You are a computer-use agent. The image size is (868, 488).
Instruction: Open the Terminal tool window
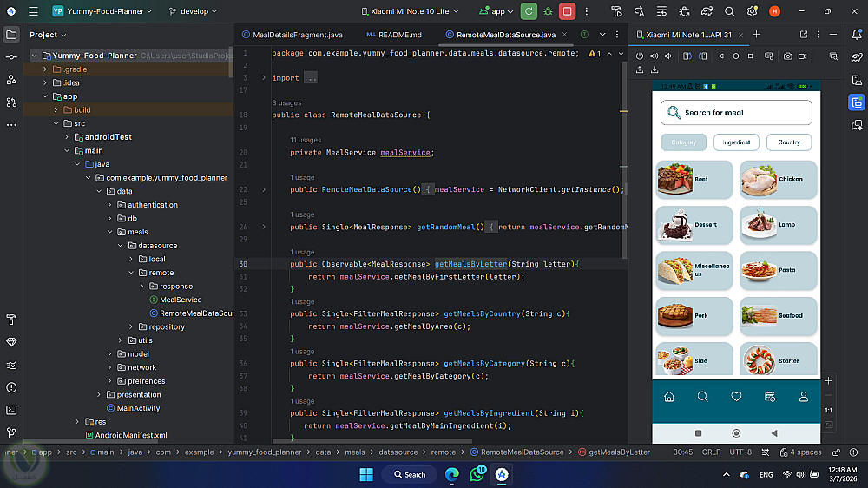coord(11,410)
